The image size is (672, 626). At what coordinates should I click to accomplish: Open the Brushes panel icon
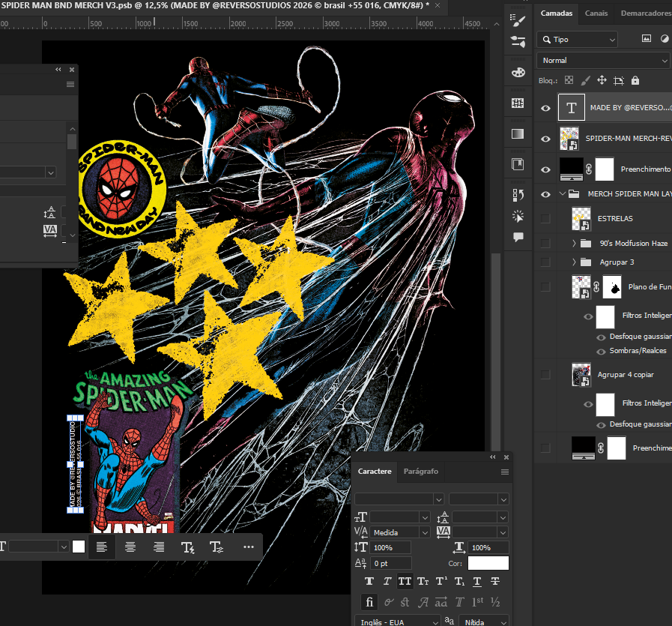point(518,41)
